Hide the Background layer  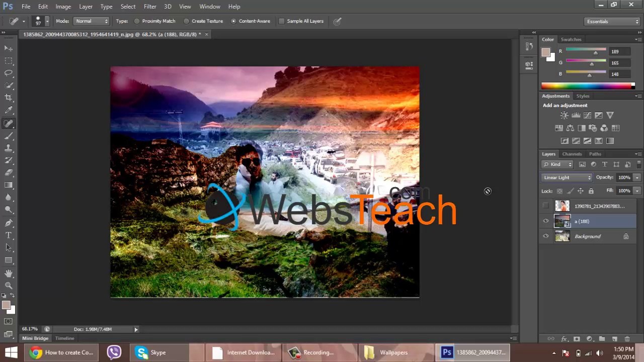(x=546, y=236)
